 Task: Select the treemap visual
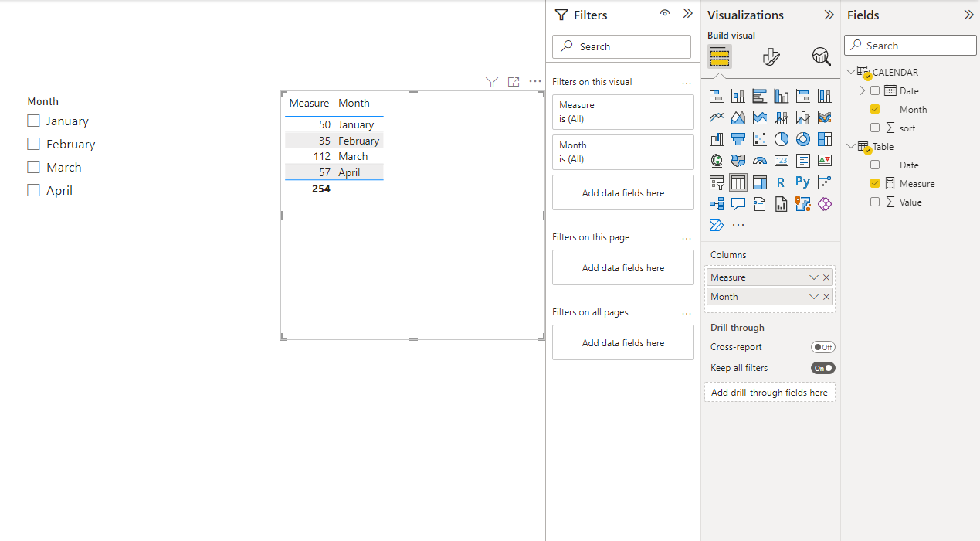[825, 139]
